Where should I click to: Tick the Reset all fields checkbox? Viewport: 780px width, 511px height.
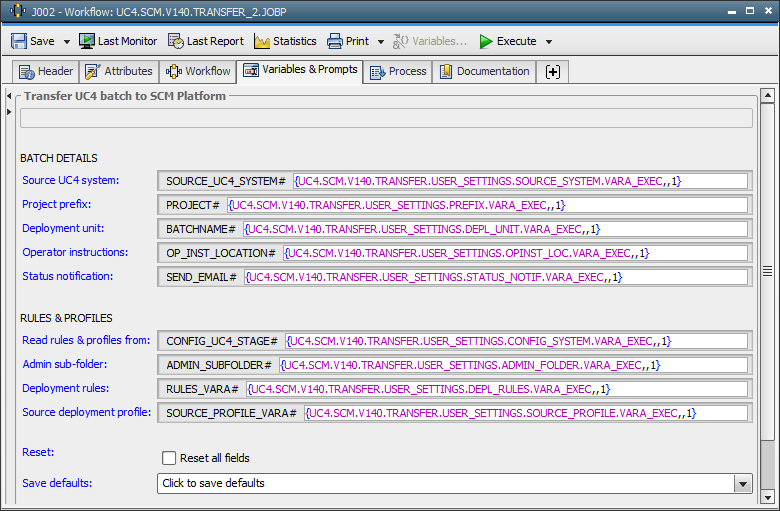coord(169,458)
